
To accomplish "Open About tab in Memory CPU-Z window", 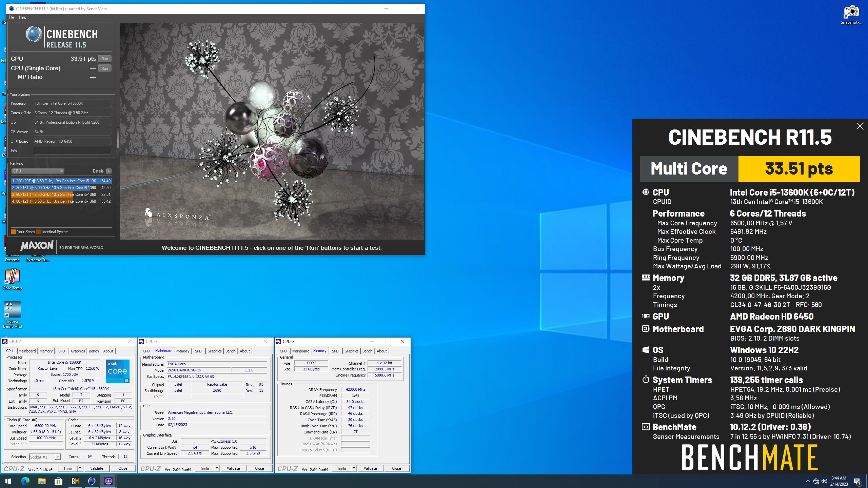I will tap(382, 351).
